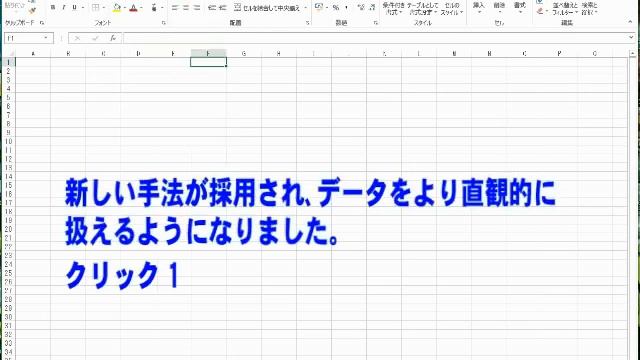The width and height of the screenshot is (640, 360).
Task: Align cell text to the left
Action: [175, 7]
